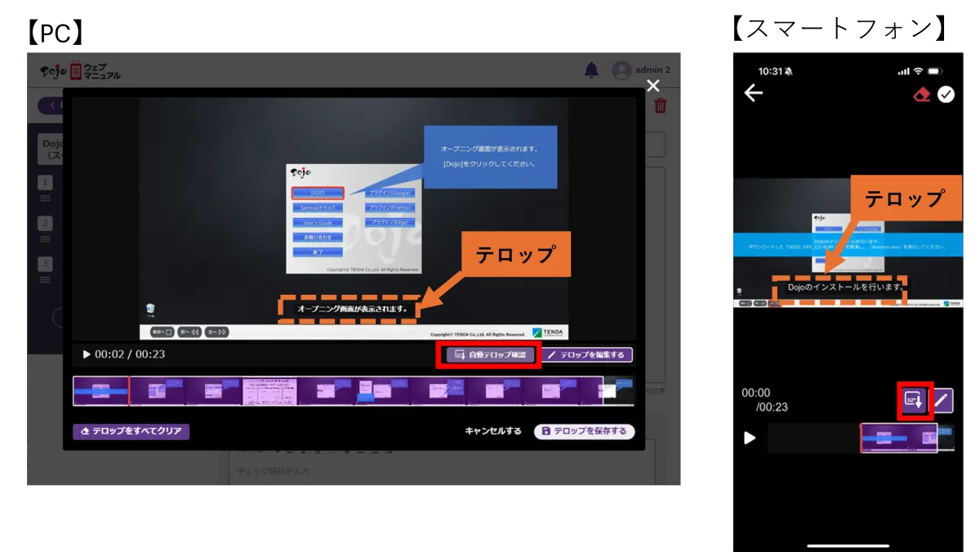Open the admin 2 user avatar
980x552 pixels.
click(622, 71)
